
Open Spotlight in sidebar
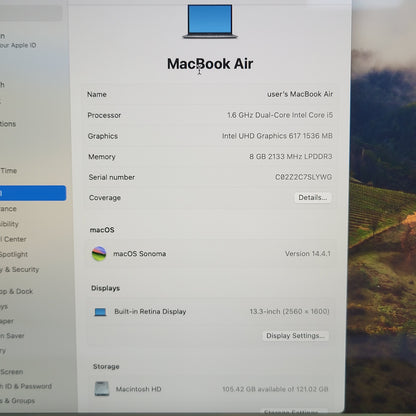click(14, 254)
